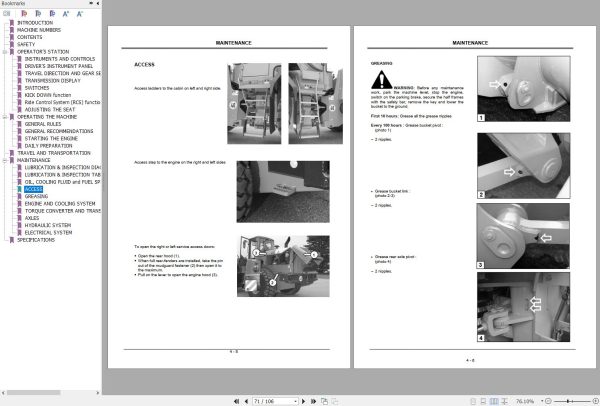Select the TRANSMISSION DISPLAY bookmark

[x=52, y=81]
